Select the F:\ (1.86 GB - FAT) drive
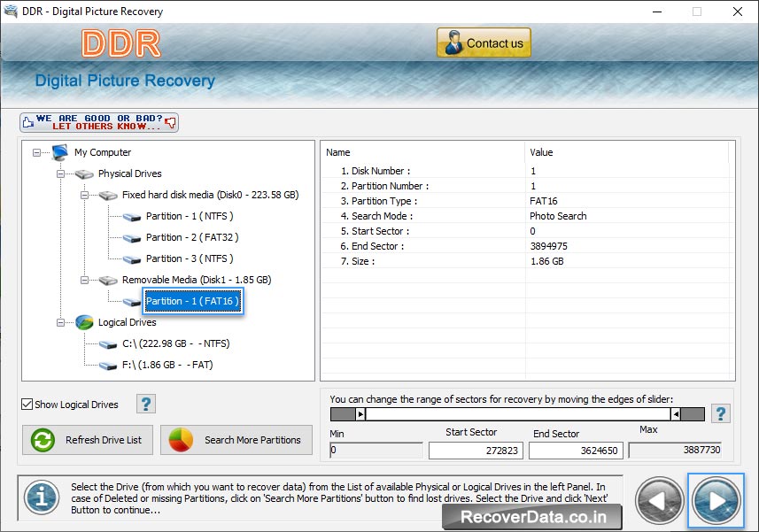Screen dimensions: 759x532 pos(167,365)
